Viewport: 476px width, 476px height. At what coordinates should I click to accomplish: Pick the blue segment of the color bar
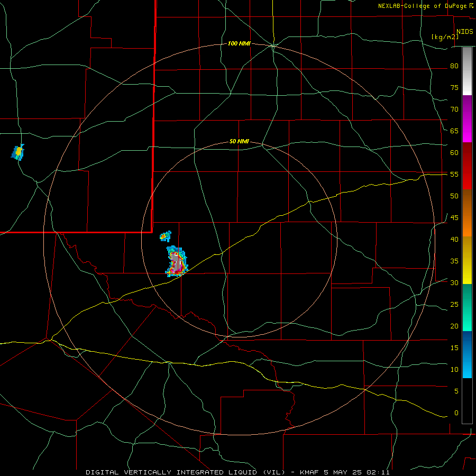coord(467,354)
